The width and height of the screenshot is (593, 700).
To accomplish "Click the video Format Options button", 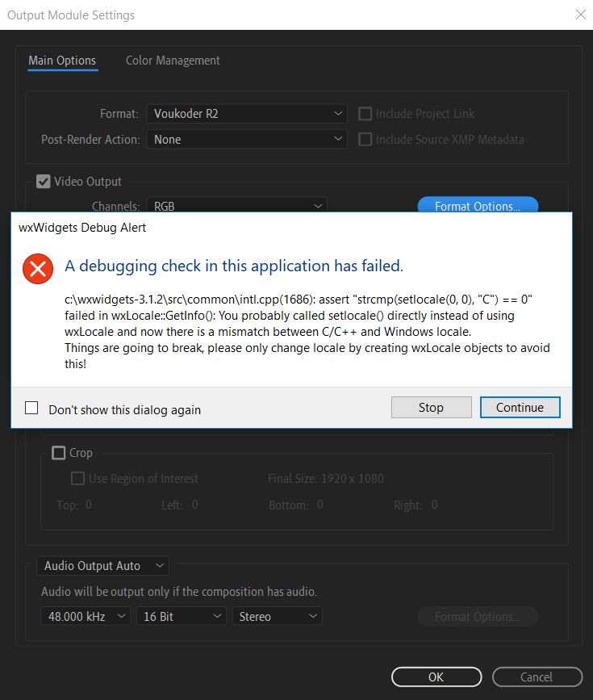I will [x=478, y=206].
